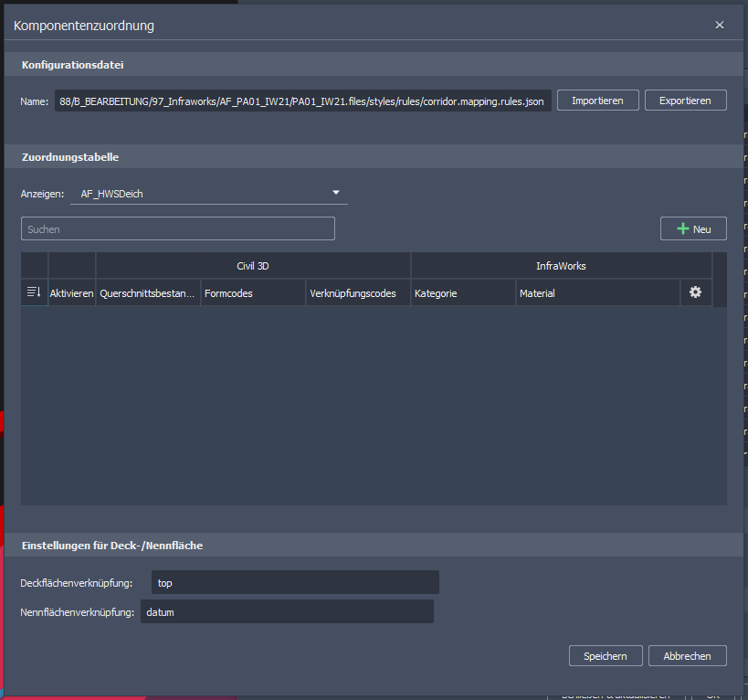Click the Suchen search field
Viewport: 748px width, 700px height.
pyautogui.click(x=178, y=228)
